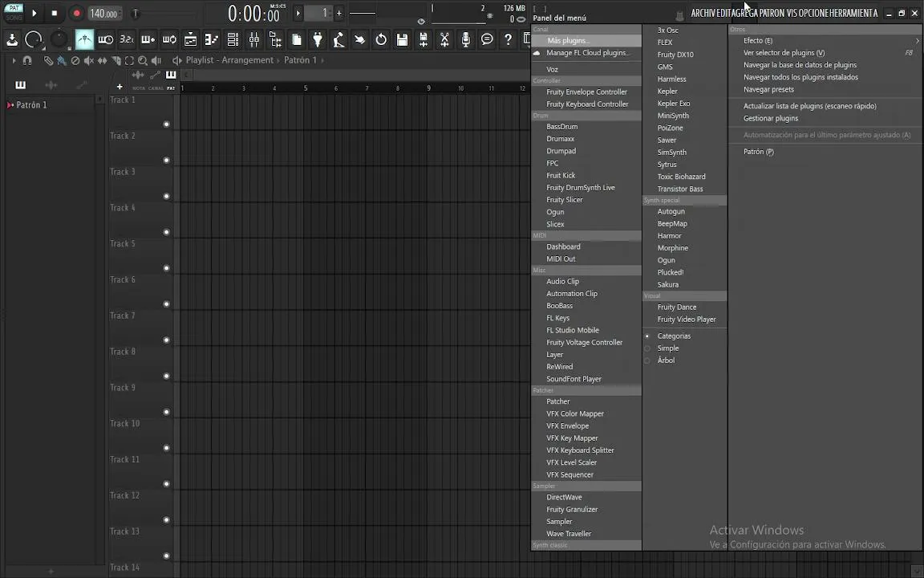
Task: Click Gestionar plugins entry
Action: pos(770,119)
